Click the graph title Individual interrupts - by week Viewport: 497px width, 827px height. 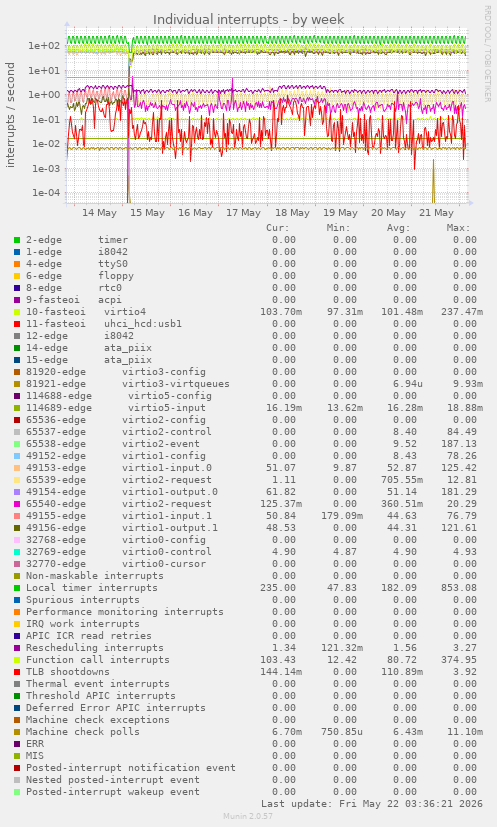pyautogui.click(x=248, y=20)
